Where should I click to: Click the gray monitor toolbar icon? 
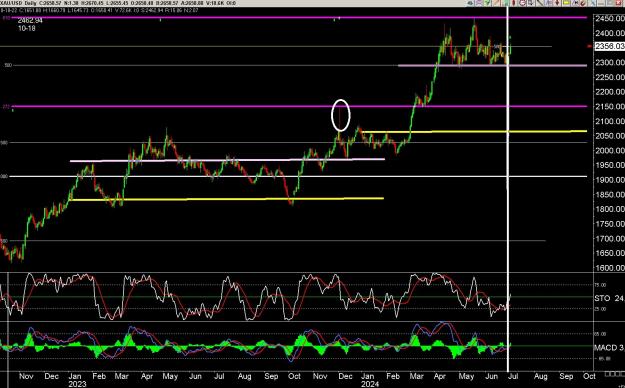click(x=531, y=3)
